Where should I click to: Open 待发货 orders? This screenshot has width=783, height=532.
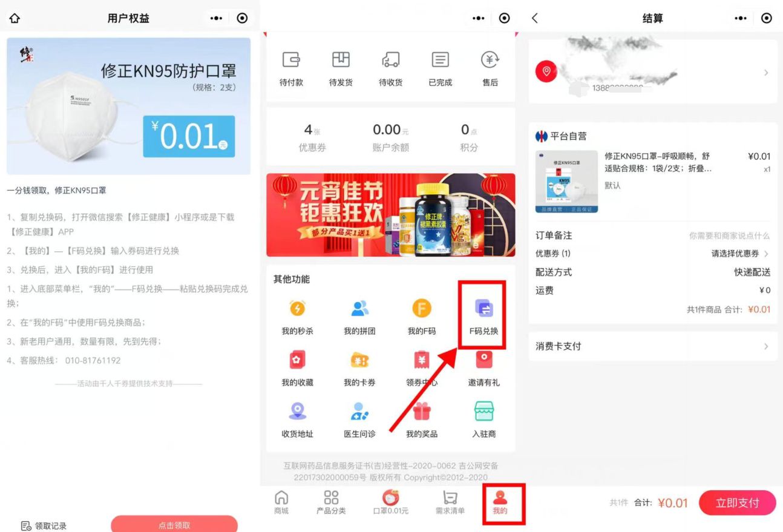[341, 69]
